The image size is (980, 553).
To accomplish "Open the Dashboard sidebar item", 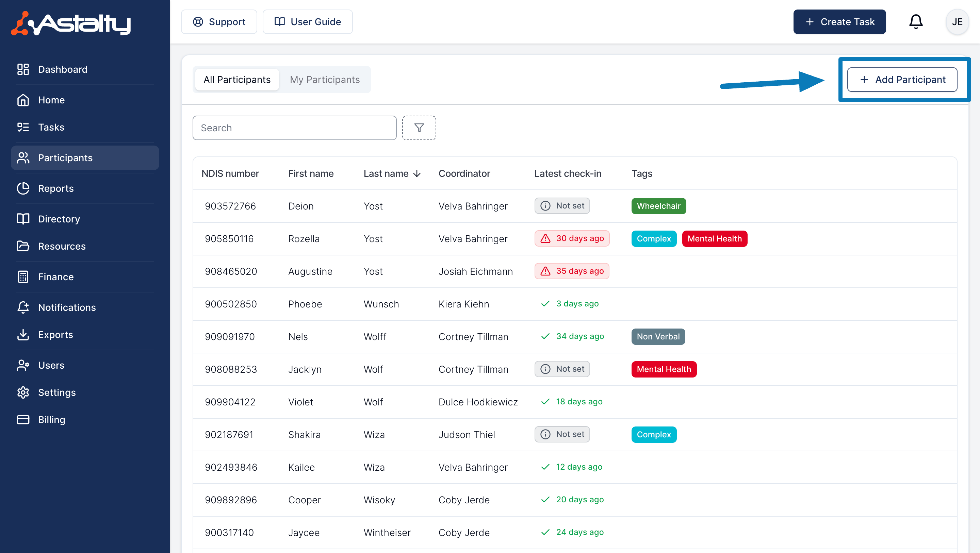I will click(84, 69).
